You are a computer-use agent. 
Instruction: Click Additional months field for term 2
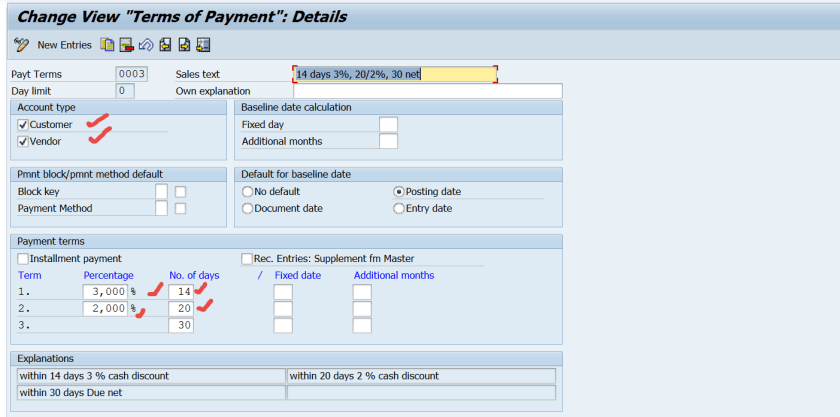click(362, 309)
